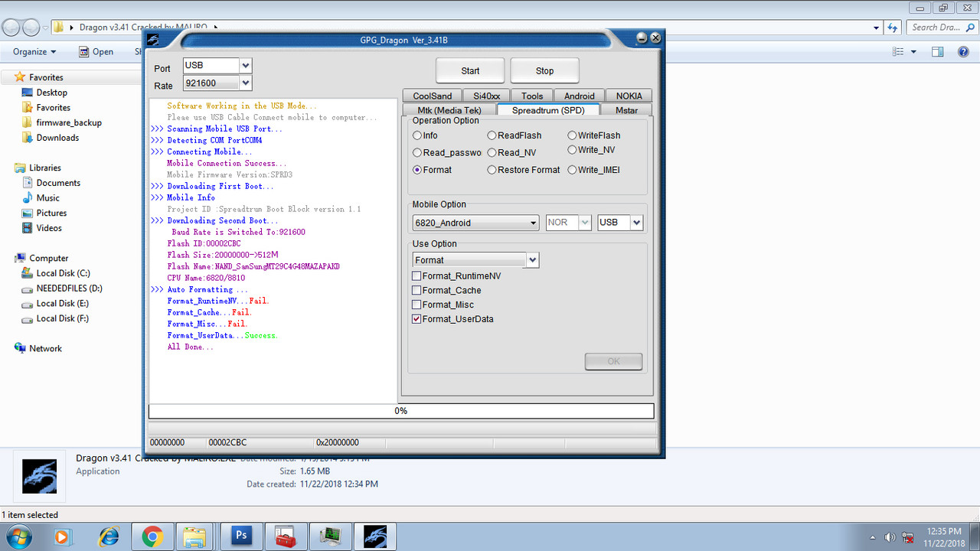Show hidden system tray icons arrow
The image size is (980, 551).
tap(874, 537)
